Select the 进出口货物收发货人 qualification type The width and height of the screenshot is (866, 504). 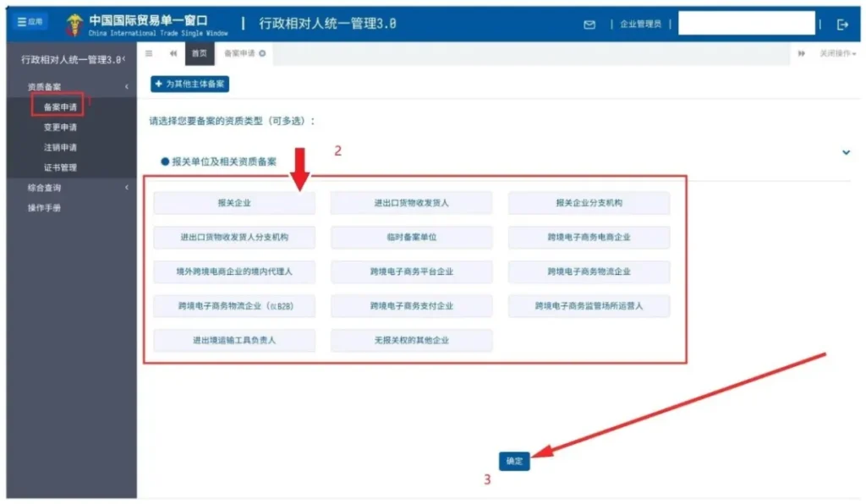coord(411,203)
